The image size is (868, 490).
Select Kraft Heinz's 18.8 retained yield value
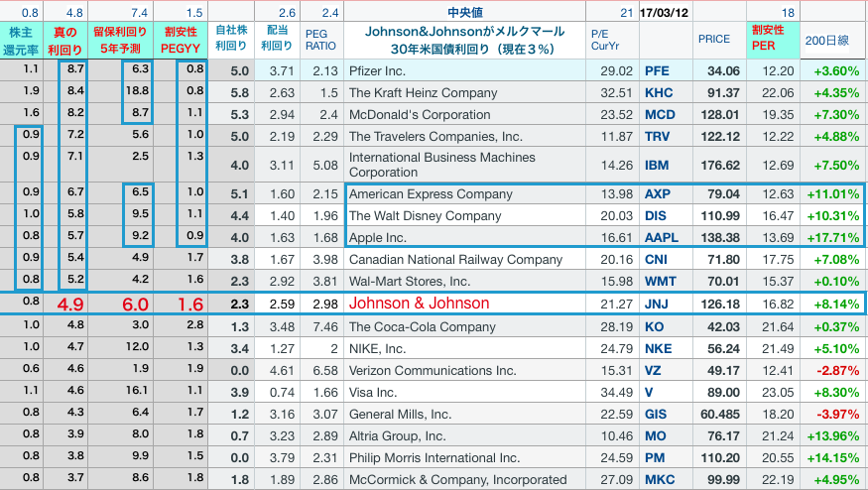tap(137, 90)
